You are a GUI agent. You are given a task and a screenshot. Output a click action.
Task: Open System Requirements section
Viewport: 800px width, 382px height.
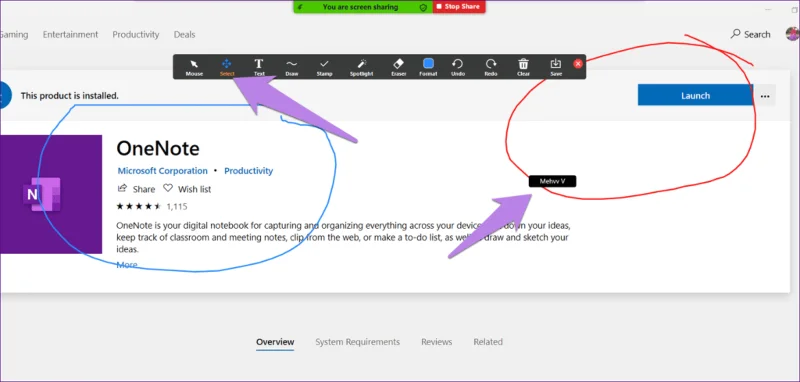[358, 342]
